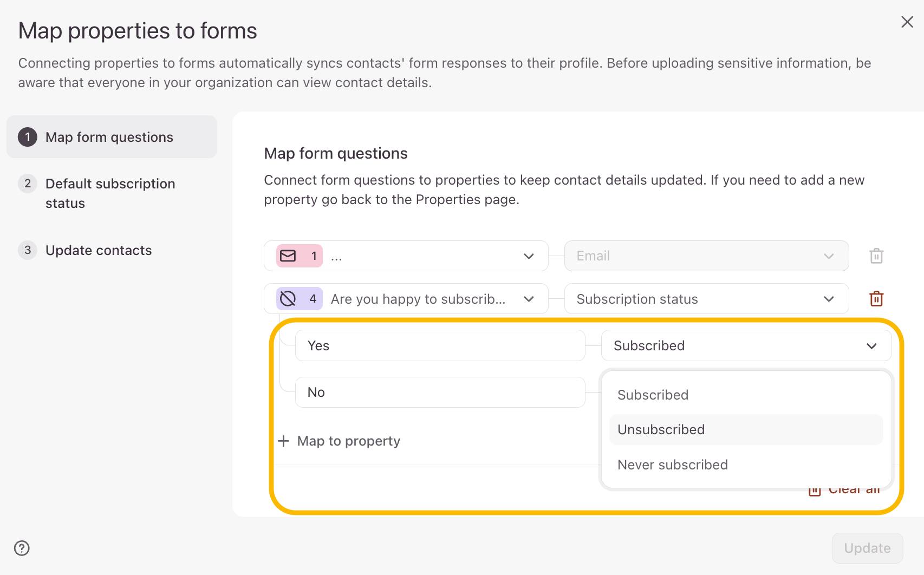This screenshot has height=575, width=924.
Task: Delete the Subscription status mapping row
Action: tap(876, 299)
